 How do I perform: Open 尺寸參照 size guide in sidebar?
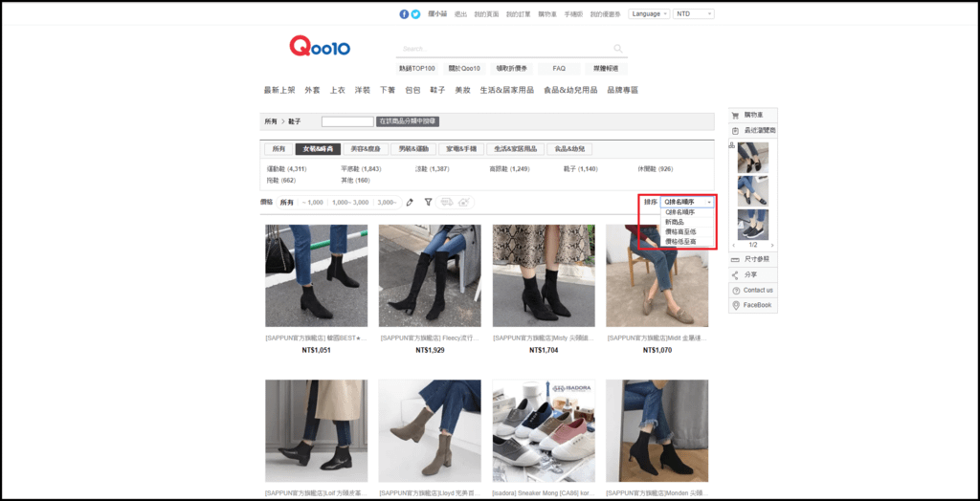pyautogui.click(x=753, y=259)
